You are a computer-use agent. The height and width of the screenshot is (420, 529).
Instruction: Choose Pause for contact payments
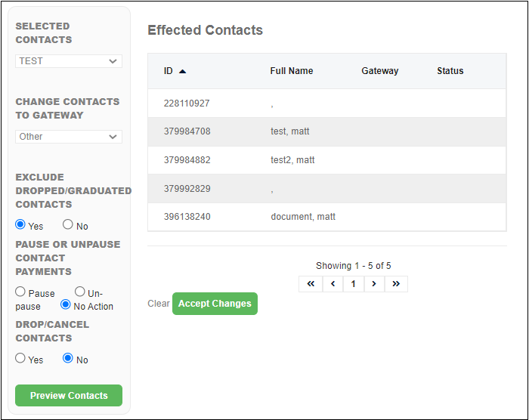tap(20, 292)
